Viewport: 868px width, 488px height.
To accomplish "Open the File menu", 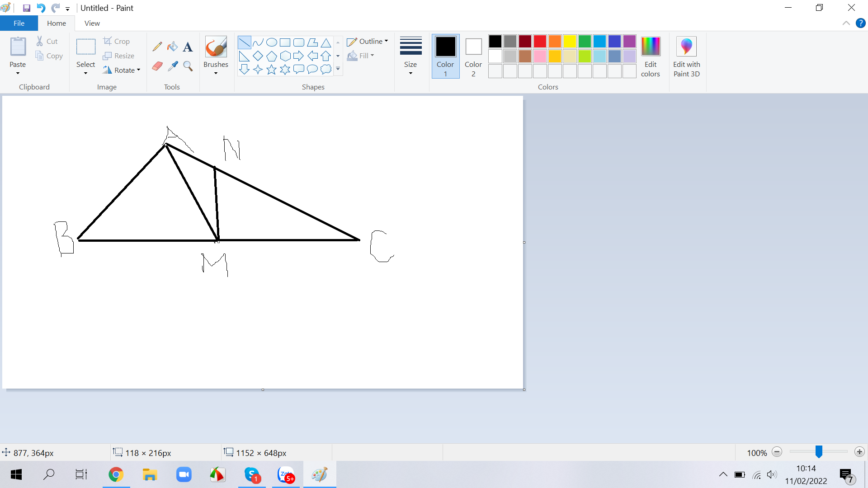I will click(x=19, y=23).
